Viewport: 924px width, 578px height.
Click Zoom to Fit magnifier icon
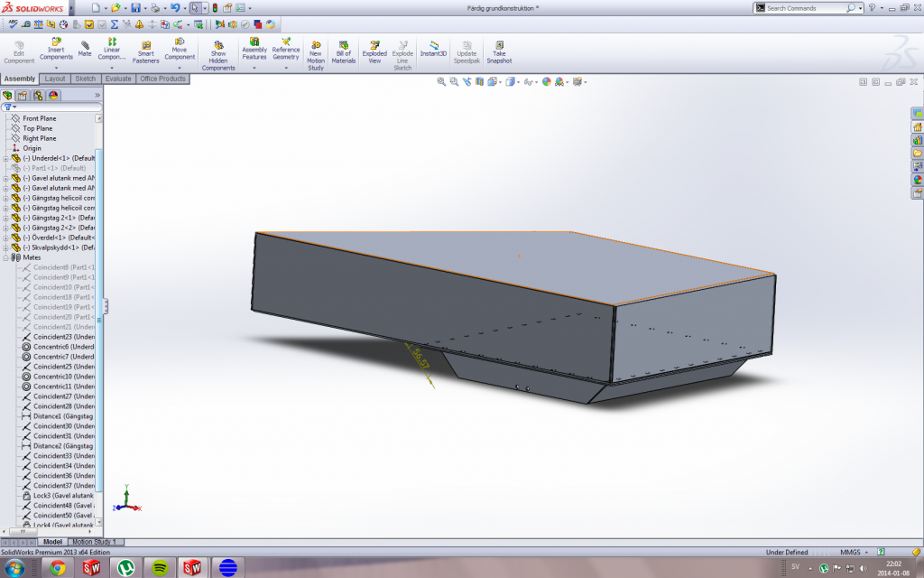click(442, 81)
